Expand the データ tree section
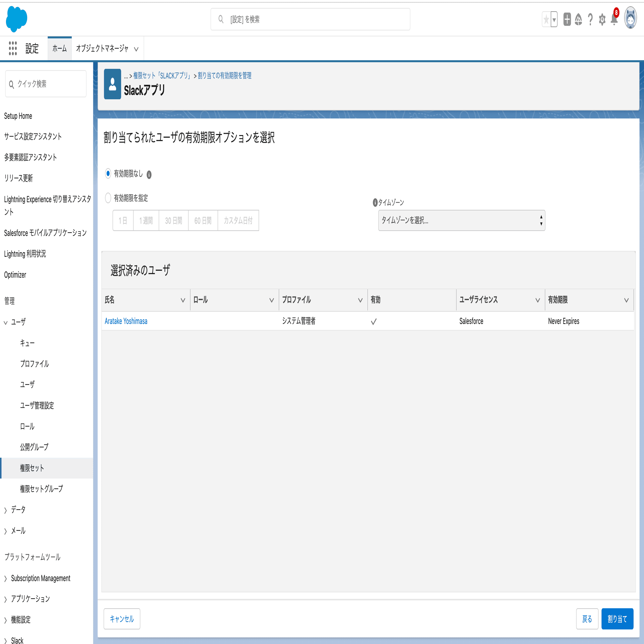 point(5,510)
